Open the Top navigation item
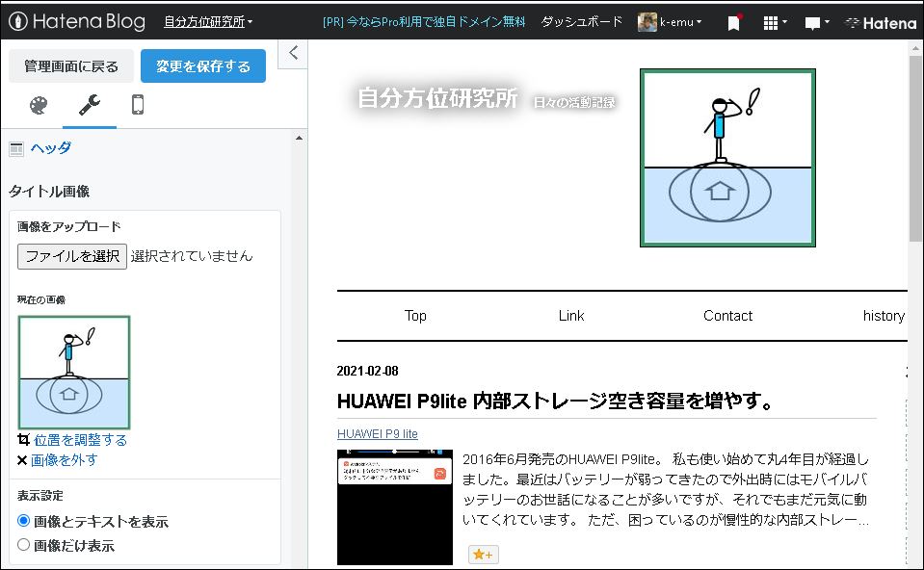This screenshot has height=570, width=924. (x=415, y=316)
